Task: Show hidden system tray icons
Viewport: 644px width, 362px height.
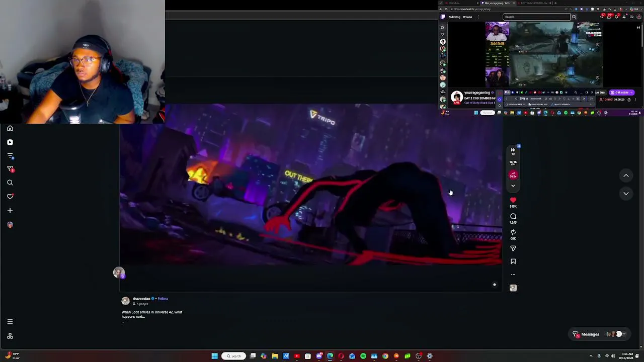Action: [x=591, y=356]
